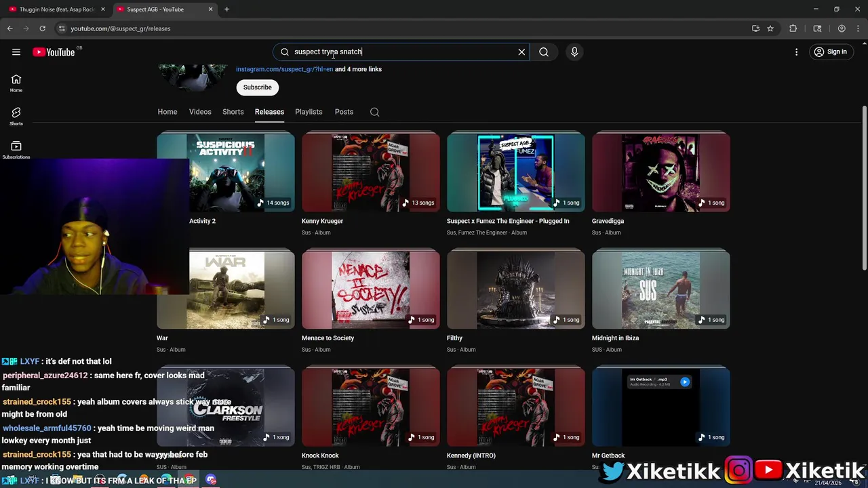
Task: Select the Suspect AGB - YouTube tab
Action: [x=164, y=9]
